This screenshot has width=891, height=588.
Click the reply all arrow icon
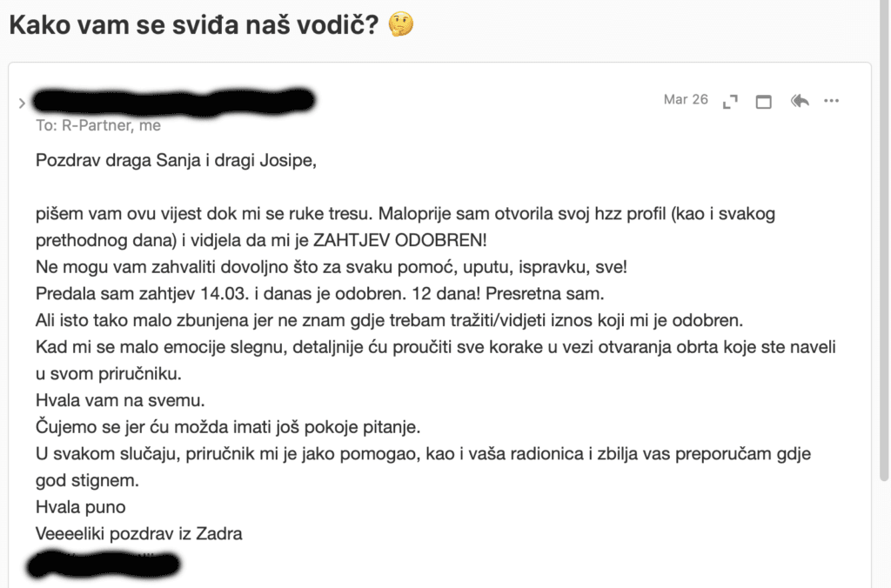(x=800, y=101)
